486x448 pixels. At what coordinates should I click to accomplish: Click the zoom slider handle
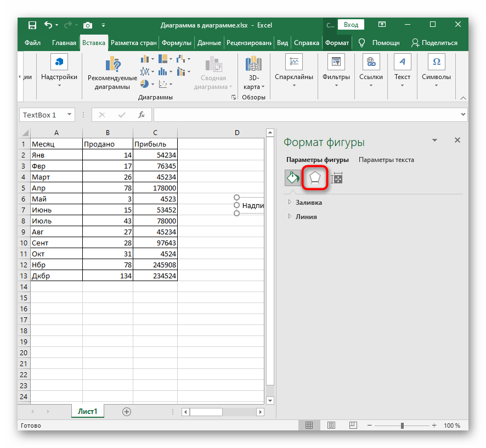click(x=402, y=425)
